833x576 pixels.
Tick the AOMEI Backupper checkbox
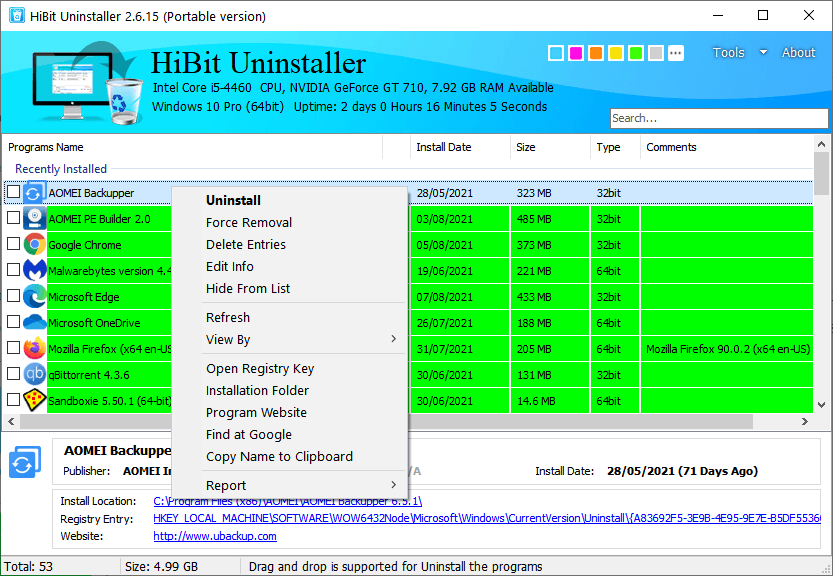click(x=13, y=192)
